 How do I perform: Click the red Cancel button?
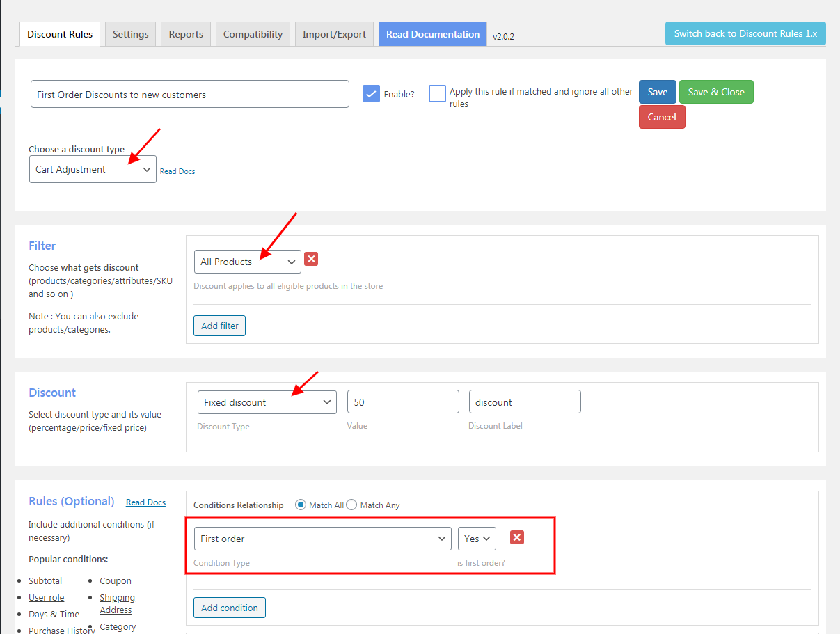click(662, 117)
